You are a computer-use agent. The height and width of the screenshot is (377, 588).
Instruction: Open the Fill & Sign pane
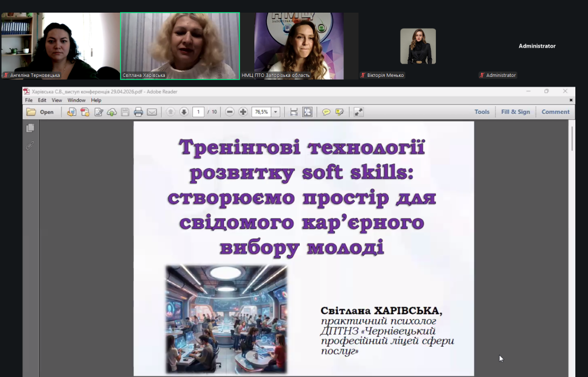coord(515,112)
